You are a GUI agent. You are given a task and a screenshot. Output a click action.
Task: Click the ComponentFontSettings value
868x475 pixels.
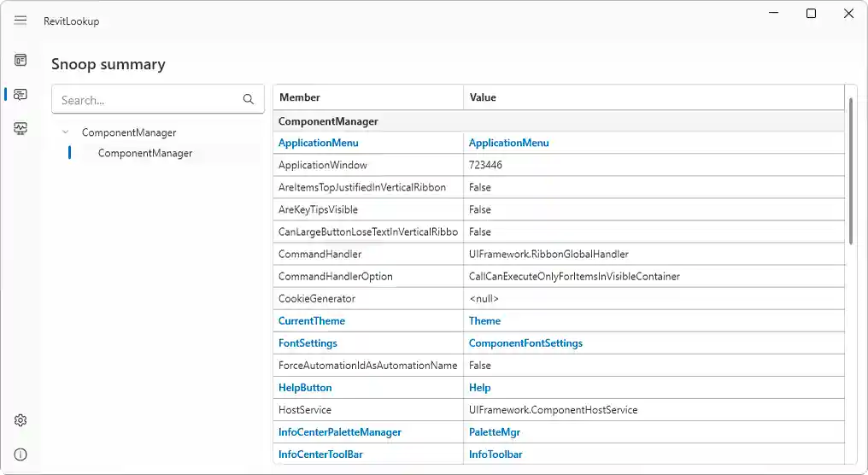pos(525,343)
